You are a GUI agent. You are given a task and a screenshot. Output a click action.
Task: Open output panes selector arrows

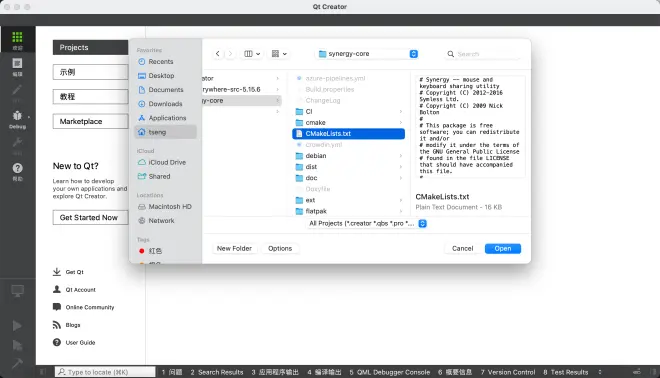[600, 372]
